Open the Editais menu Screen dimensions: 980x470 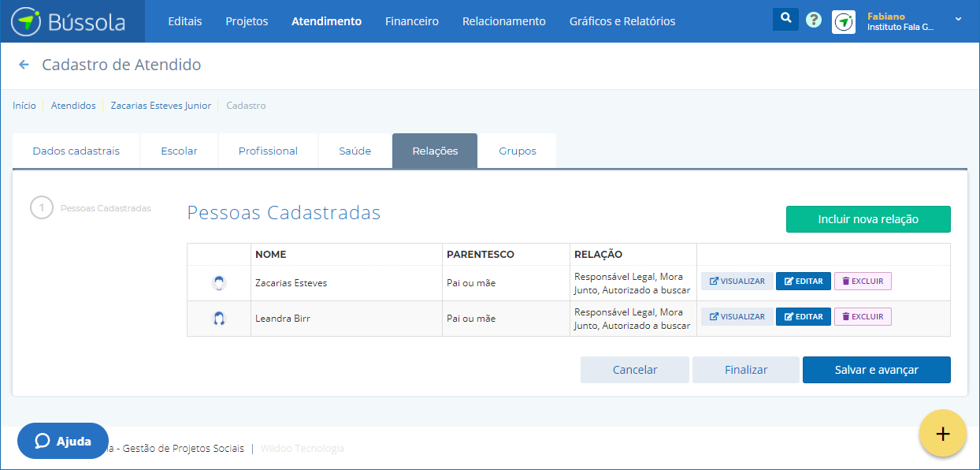[x=185, y=21]
